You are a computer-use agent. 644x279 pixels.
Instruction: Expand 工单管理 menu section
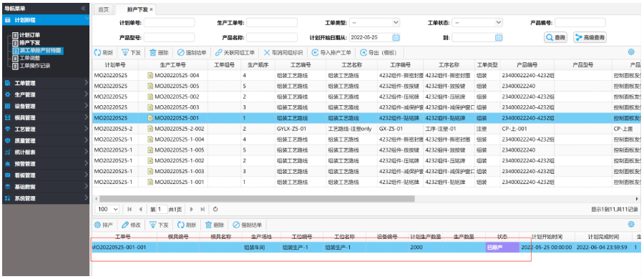[x=45, y=83]
